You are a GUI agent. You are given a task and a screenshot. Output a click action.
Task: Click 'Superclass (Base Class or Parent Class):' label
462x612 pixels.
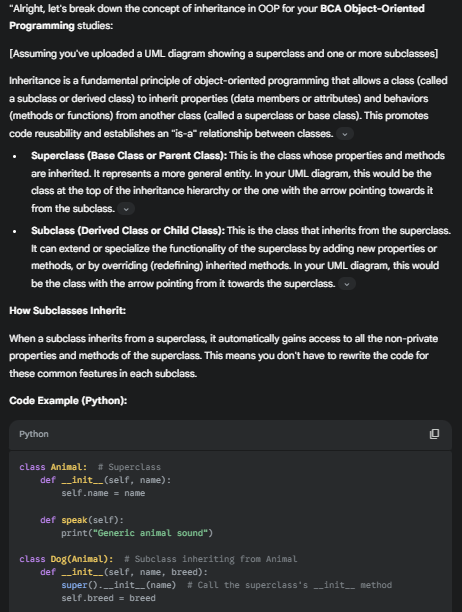pos(129,156)
